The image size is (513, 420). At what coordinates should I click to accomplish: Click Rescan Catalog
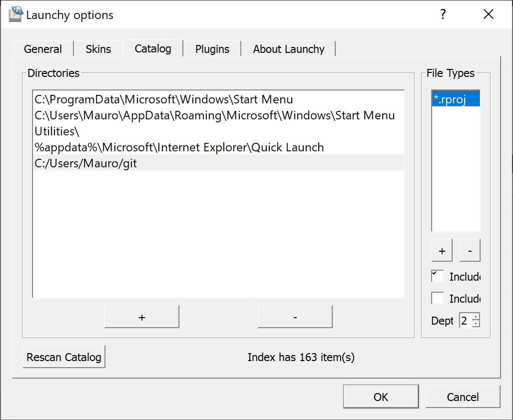coord(64,357)
